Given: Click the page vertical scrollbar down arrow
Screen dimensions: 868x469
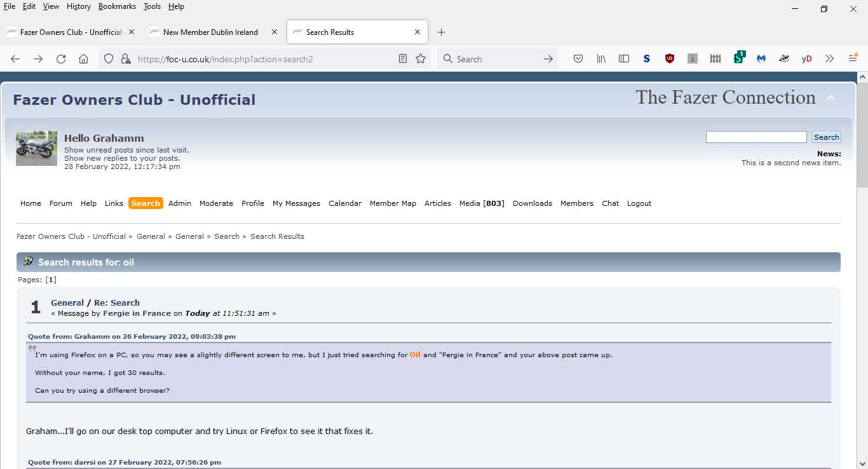Looking at the screenshot, I should pyautogui.click(x=862, y=463).
